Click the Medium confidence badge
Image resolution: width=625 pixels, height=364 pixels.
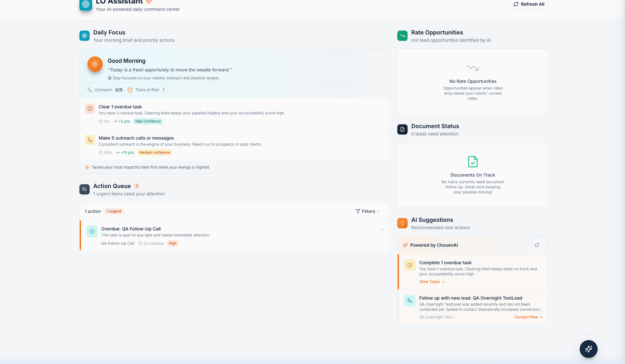pos(155,152)
